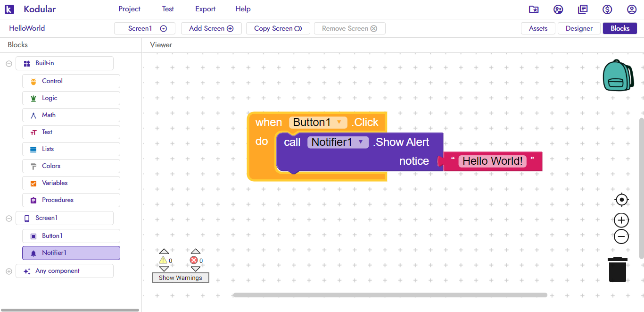Select the Screen1 row in Blocks tree

[65, 218]
